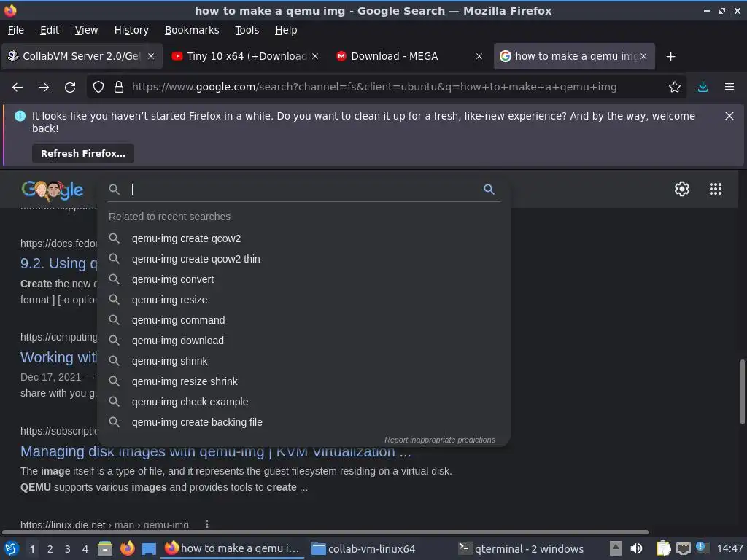
Task: Open a new browser tab
Action: pyautogui.click(x=671, y=57)
